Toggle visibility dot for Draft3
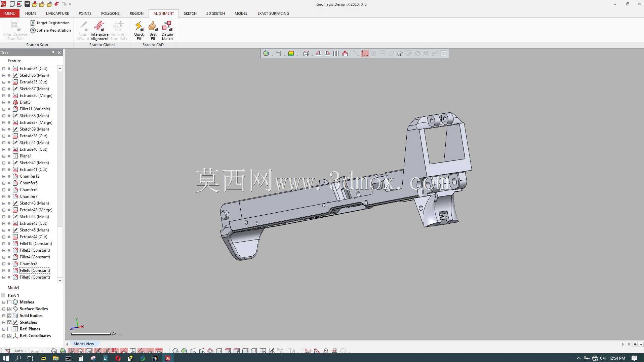Screen dimensions: 644x362 [9, 102]
